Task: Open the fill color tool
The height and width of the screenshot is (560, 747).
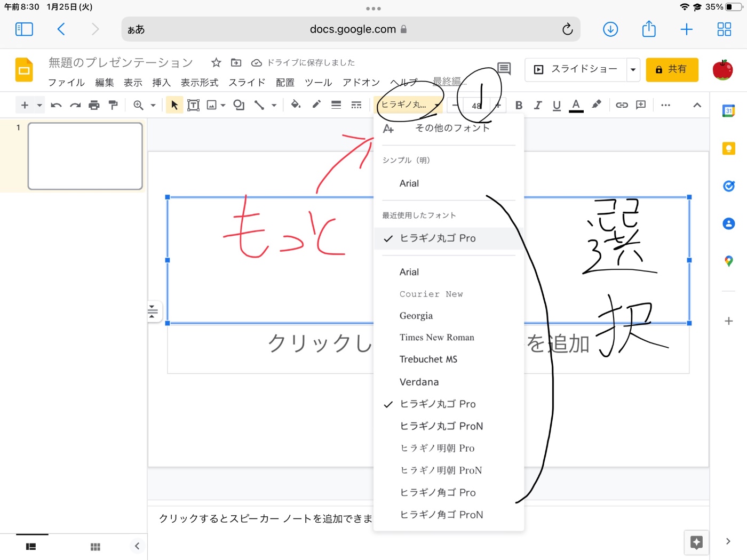Action: (295, 105)
